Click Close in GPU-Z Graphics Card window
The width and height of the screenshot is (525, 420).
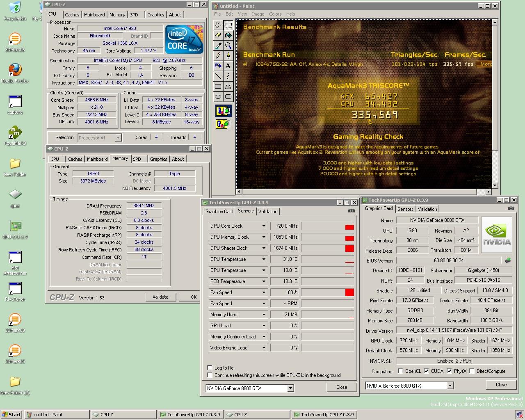click(x=501, y=385)
